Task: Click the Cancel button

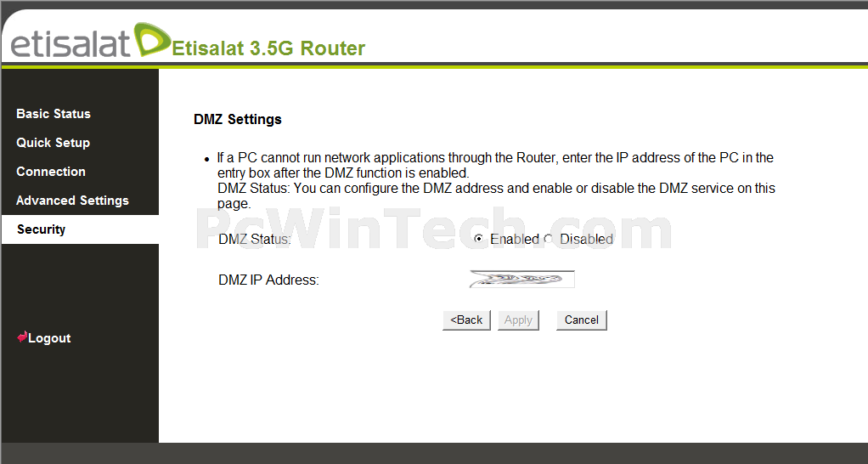Action: click(x=581, y=320)
